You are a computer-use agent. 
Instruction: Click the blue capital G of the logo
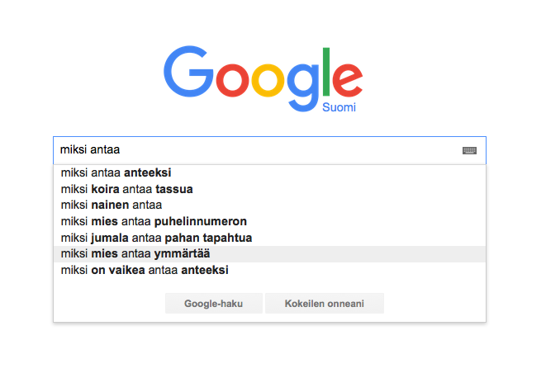[x=188, y=71]
